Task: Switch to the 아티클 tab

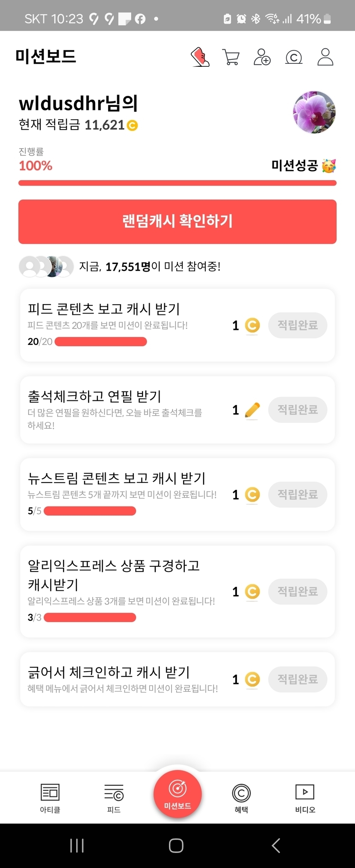Action: 50,797
